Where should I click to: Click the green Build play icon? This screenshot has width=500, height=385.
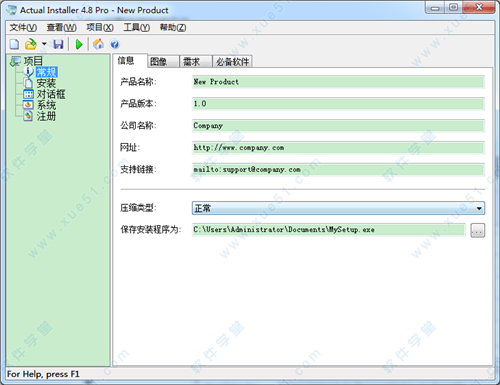coord(79,44)
